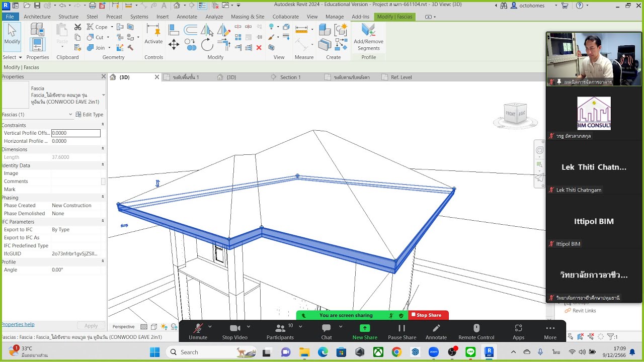Click the Revit icon in Windows taskbar

pos(489,352)
